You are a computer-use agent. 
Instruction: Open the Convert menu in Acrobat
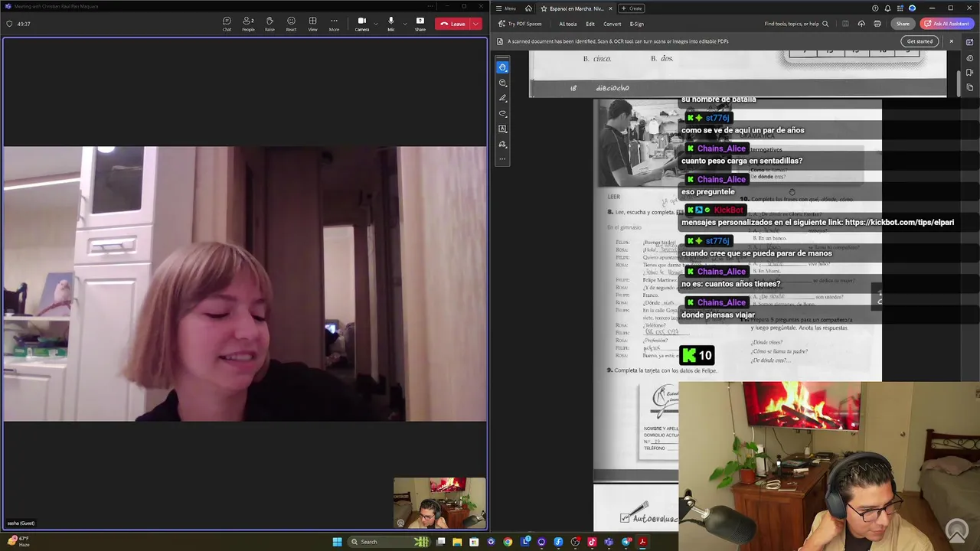[612, 24]
